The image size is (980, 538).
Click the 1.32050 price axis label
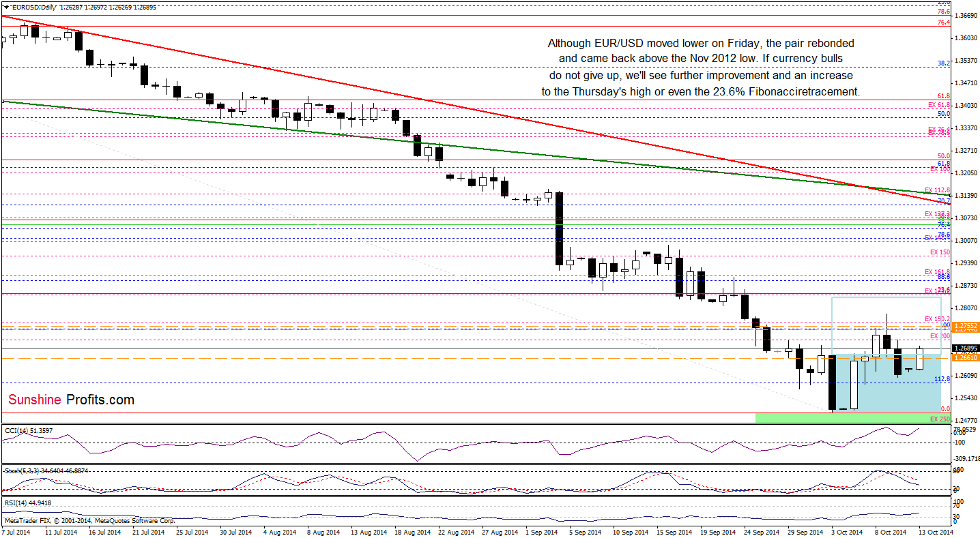point(966,173)
